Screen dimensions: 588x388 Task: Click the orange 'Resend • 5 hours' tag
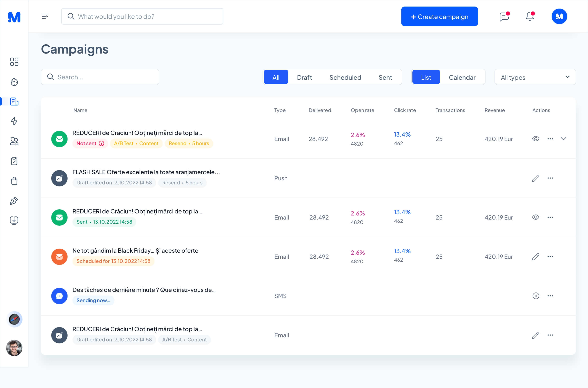(189, 143)
